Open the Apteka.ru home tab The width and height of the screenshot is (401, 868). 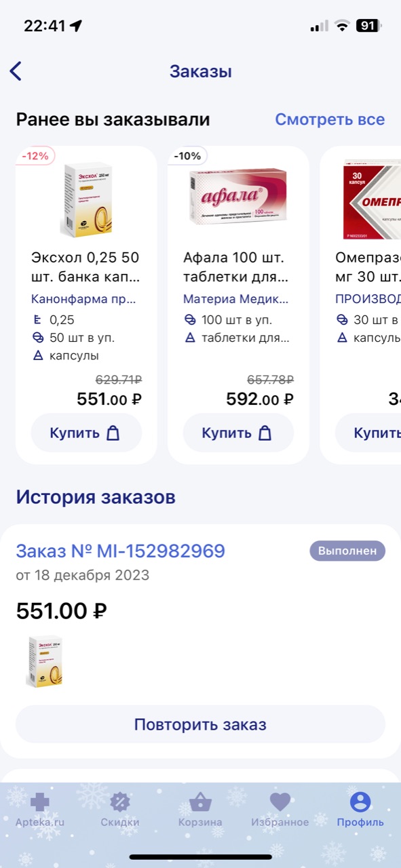pos(40,810)
